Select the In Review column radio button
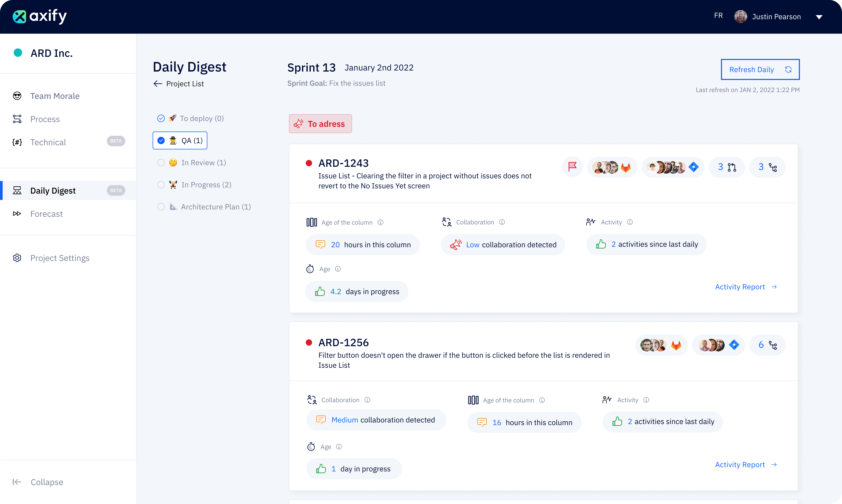This screenshot has width=842, height=504. pyautogui.click(x=161, y=162)
